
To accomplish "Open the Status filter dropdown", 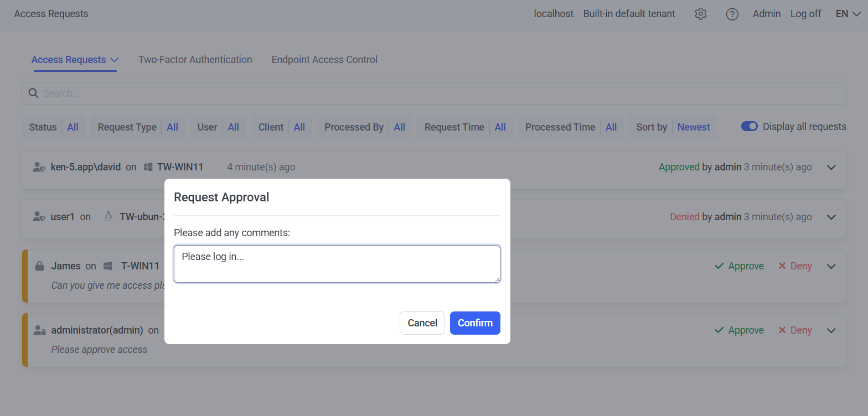I will pos(54,127).
